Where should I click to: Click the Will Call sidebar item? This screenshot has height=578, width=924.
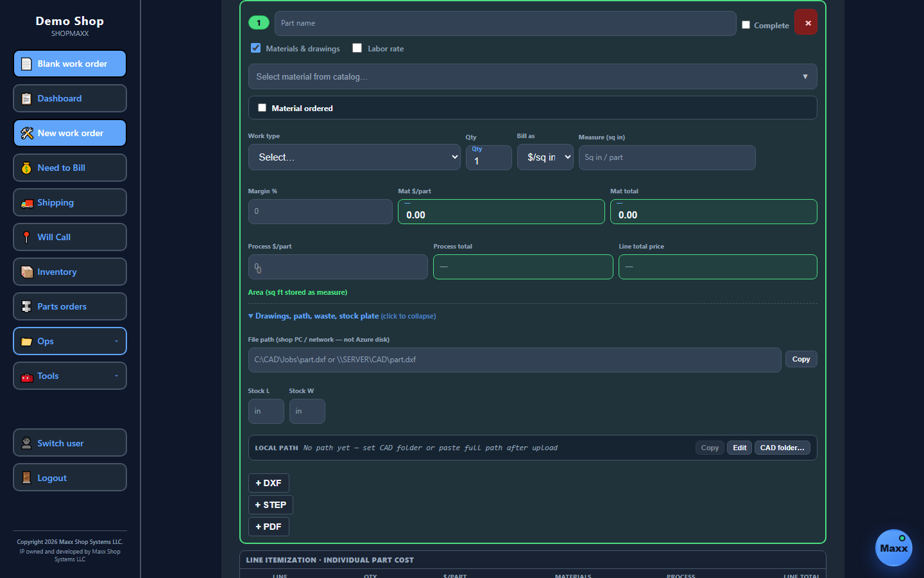[x=70, y=237]
